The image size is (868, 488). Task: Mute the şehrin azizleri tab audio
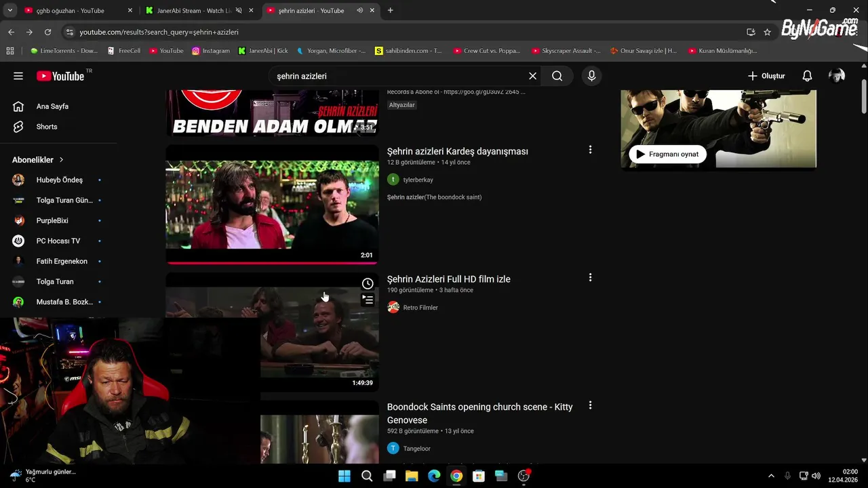click(x=359, y=10)
